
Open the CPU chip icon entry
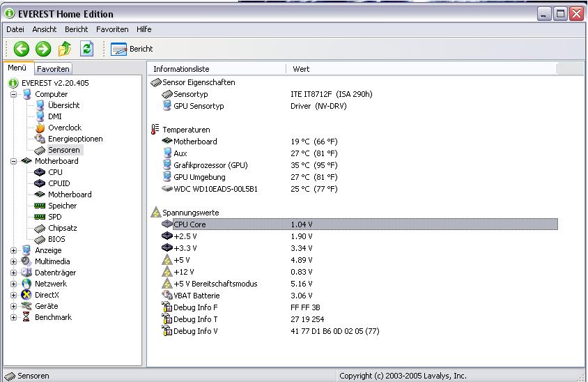coord(40,172)
